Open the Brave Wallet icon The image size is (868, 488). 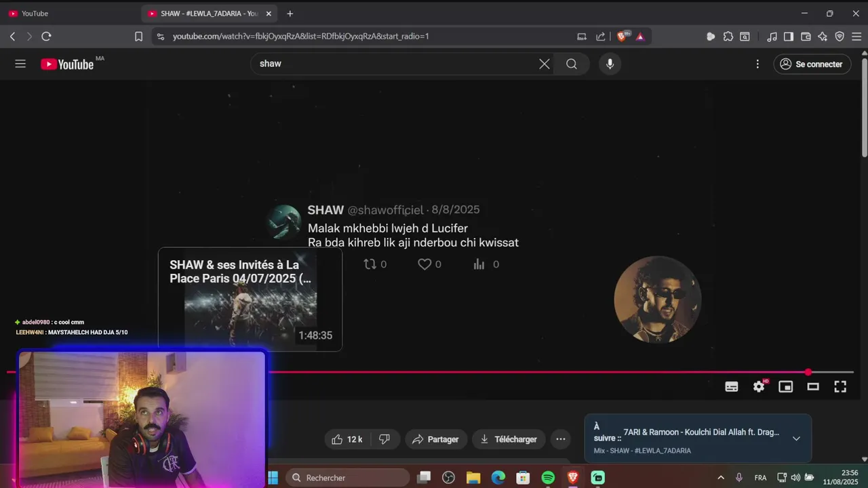coord(806,37)
